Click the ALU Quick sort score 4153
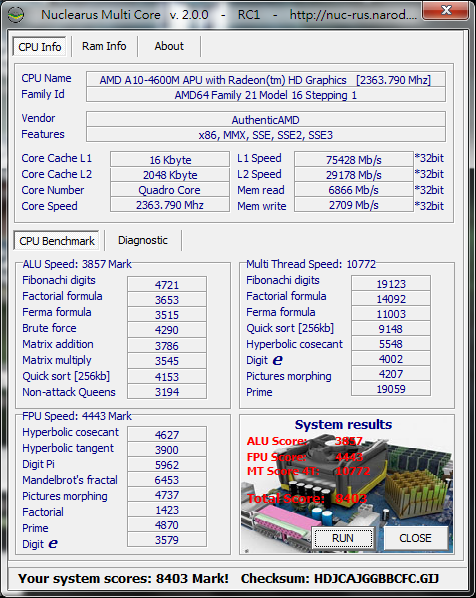This screenshot has width=476, height=598. click(x=167, y=376)
